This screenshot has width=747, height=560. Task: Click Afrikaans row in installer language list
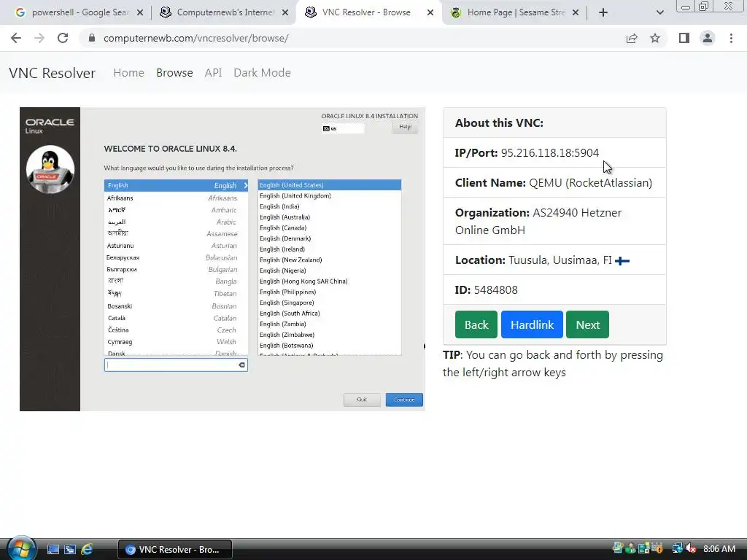pyautogui.click(x=176, y=198)
